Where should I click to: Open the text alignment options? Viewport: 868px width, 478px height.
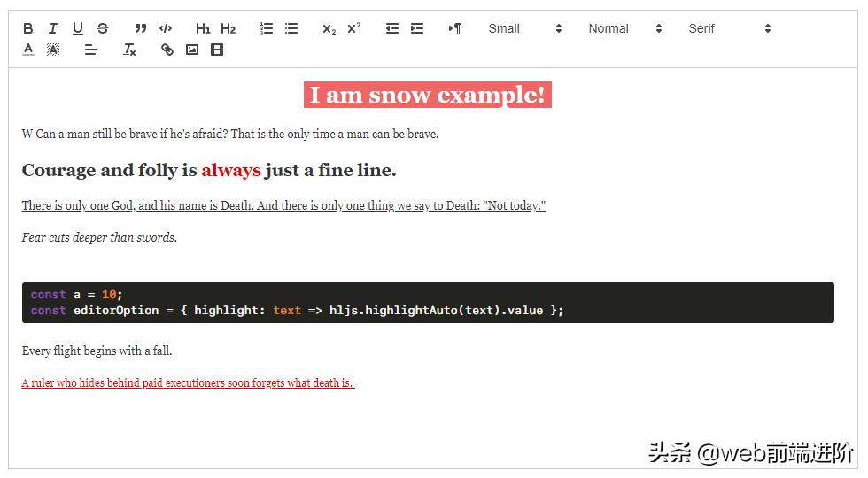pos(90,50)
